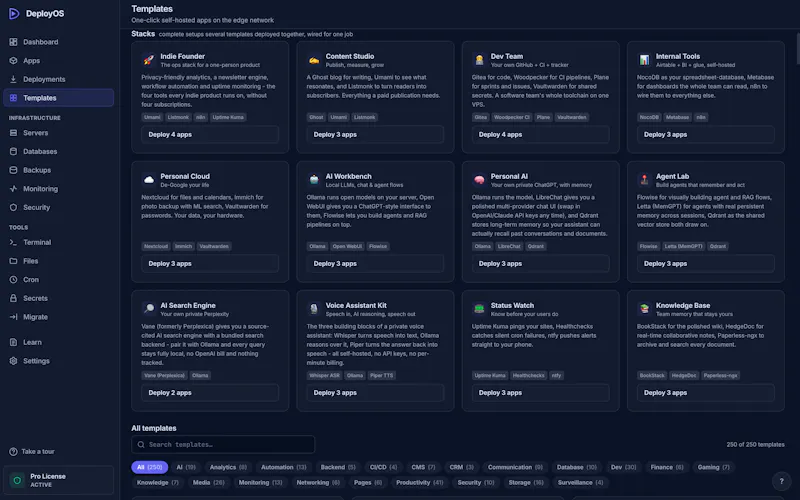Filter templates by CI/CD
The width and height of the screenshot is (800, 500).
point(383,467)
